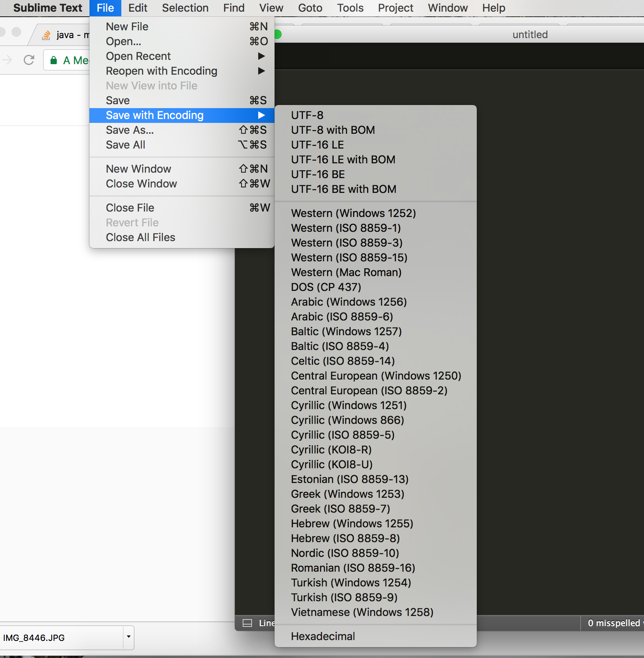Pick Western (ISO 8859-3) encoding
The image size is (644, 658).
tap(376, 243)
